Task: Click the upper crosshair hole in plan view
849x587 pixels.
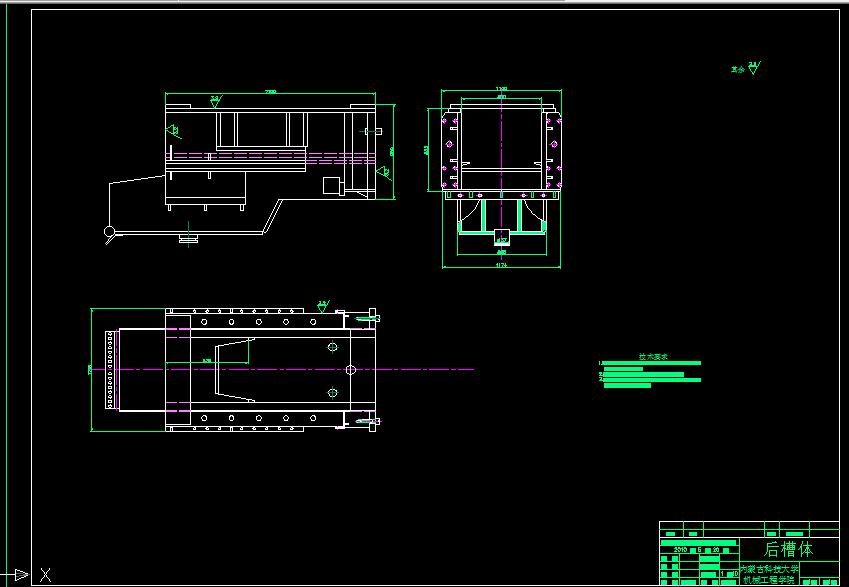Action: (332, 347)
